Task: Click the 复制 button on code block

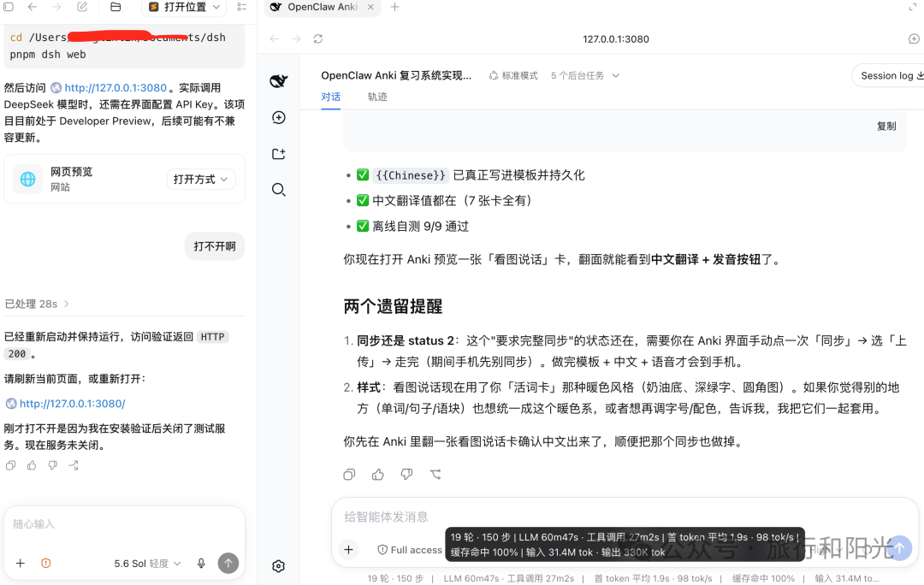Action: point(886,126)
